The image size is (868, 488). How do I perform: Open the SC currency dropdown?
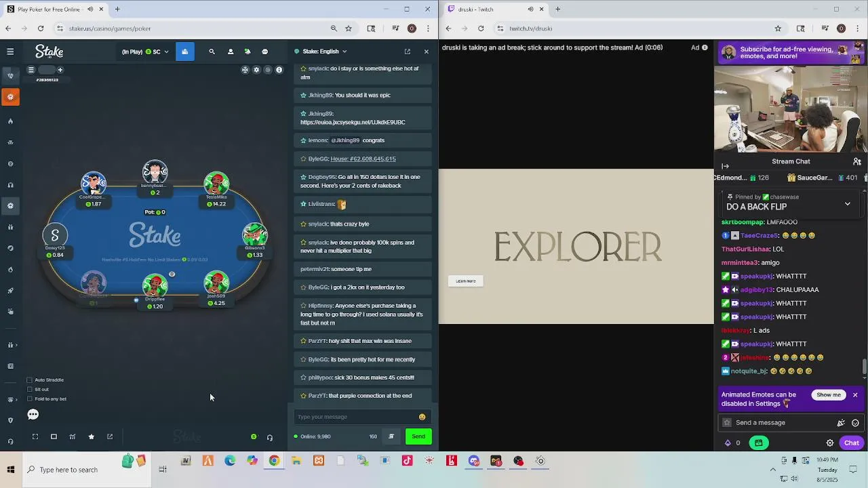(145, 52)
